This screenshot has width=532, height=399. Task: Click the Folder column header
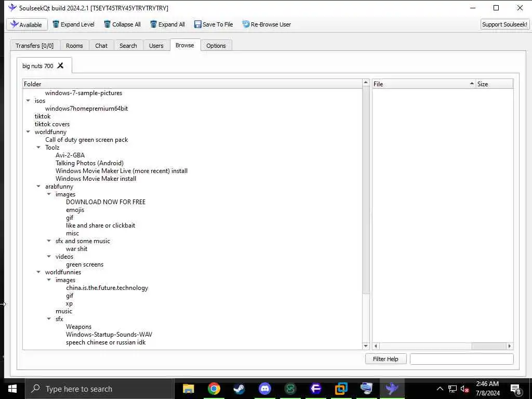(x=192, y=84)
